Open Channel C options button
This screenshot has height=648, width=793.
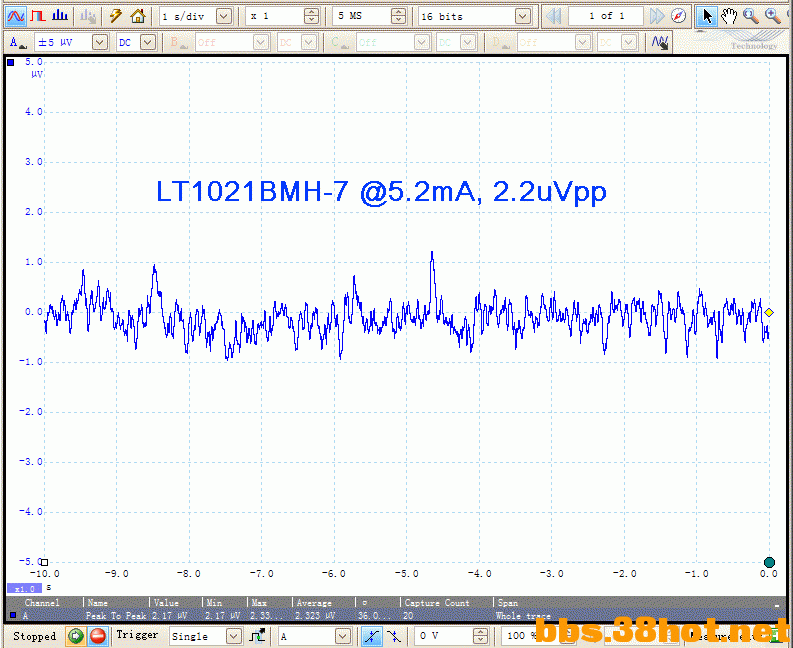pyautogui.click(x=339, y=42)
